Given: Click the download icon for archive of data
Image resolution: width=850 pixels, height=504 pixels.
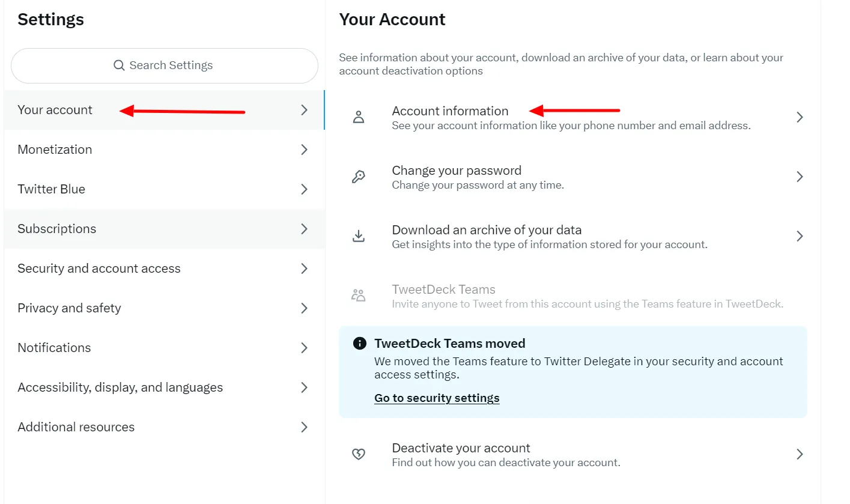Looking at the screenshot, I should point(359,236).
